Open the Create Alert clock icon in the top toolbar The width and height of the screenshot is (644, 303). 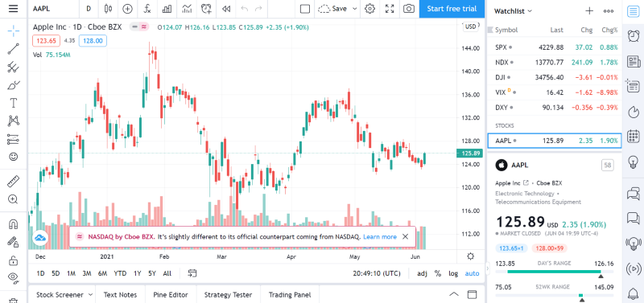(206, 9)
